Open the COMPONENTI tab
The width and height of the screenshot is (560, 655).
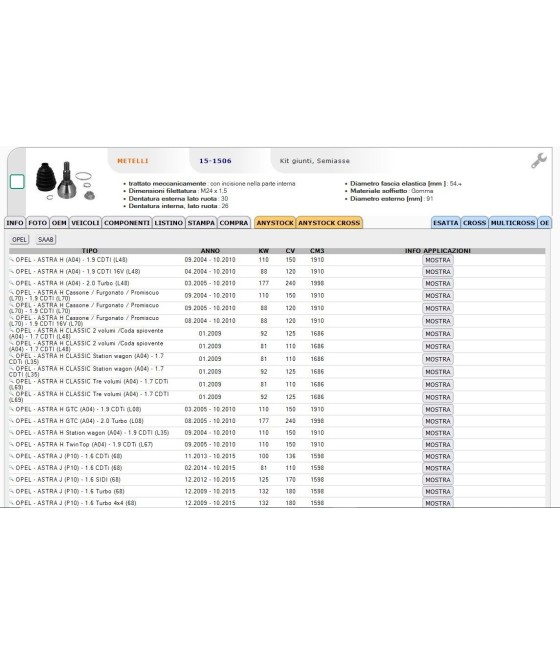pyautogui.click(x=127, y=223)
